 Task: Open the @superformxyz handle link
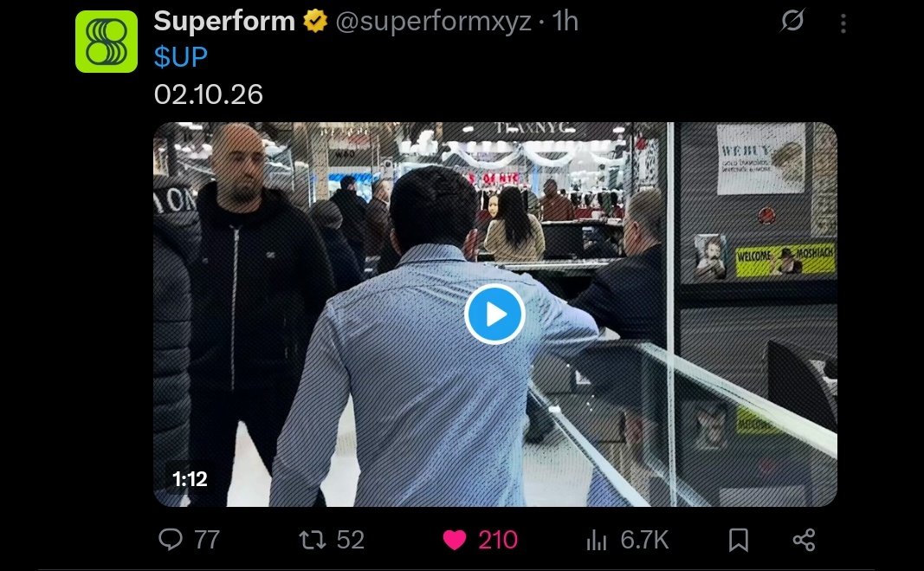pos(434,23)
